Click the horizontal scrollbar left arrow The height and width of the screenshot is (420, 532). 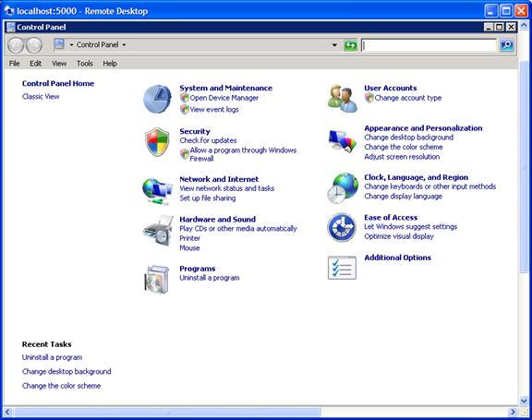point(7,412)
